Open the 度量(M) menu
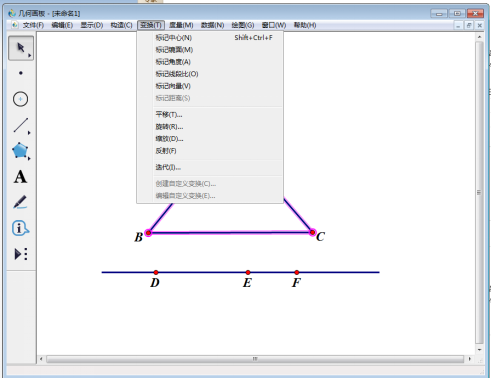 click(x=181, y=25)
